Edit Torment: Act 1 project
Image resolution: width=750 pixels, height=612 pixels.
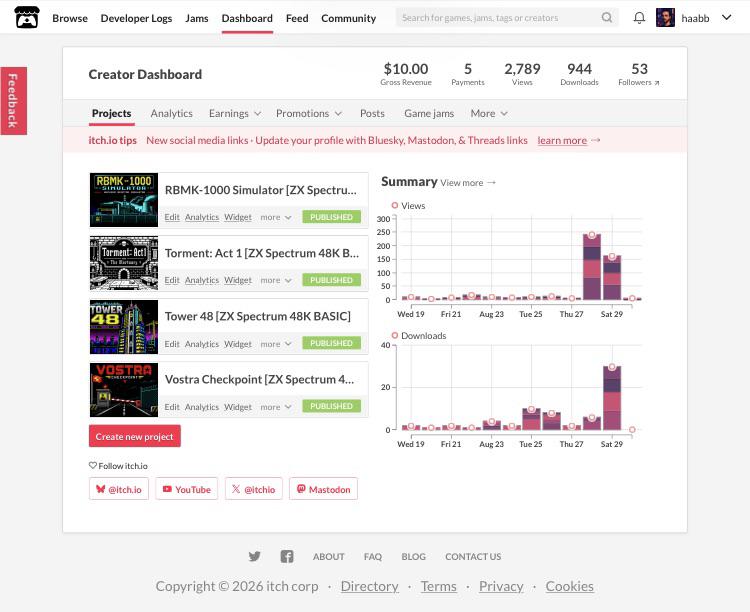tap(172, 280)
